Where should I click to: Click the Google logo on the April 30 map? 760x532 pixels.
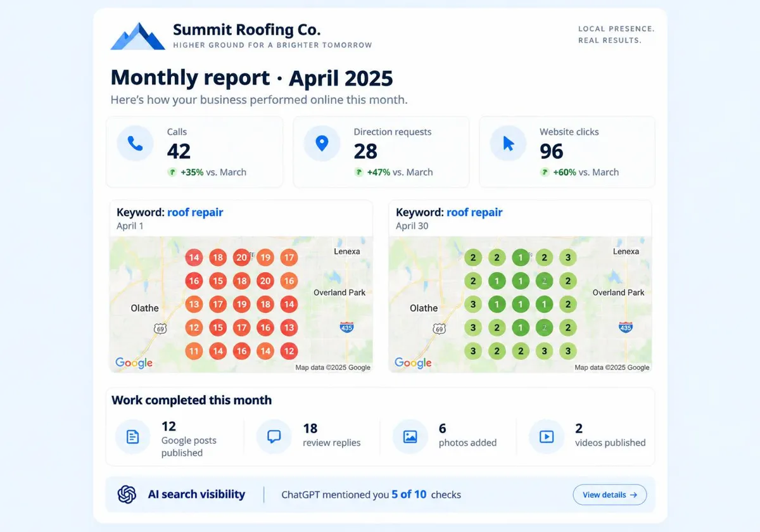pyautogui.click(x=413, y=363)
